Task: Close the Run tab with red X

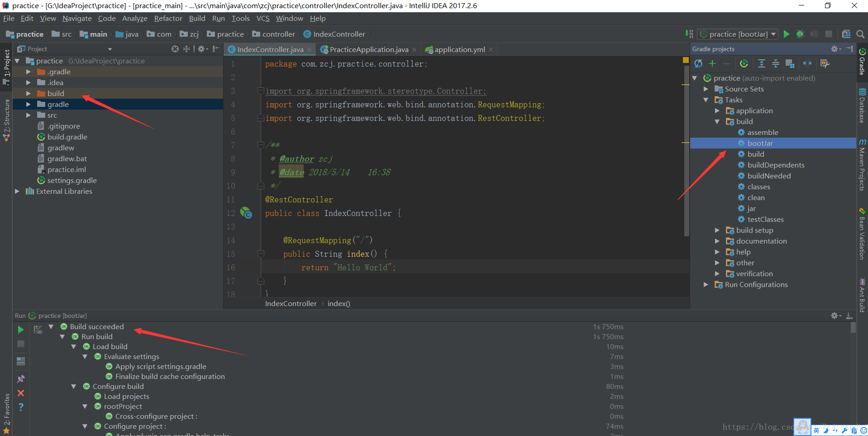Action: click(x=21, y=393)
